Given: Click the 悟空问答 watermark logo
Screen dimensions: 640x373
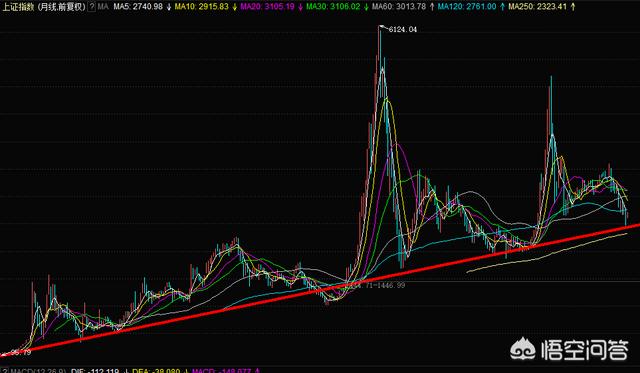Looking at the screenshot, I should click(x=570, y=351).
